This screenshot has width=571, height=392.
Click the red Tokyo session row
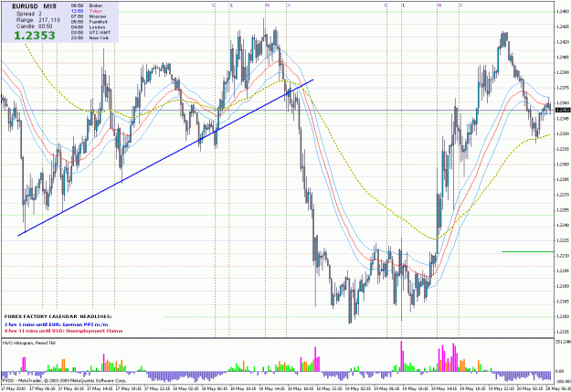[x=86, y=11]
